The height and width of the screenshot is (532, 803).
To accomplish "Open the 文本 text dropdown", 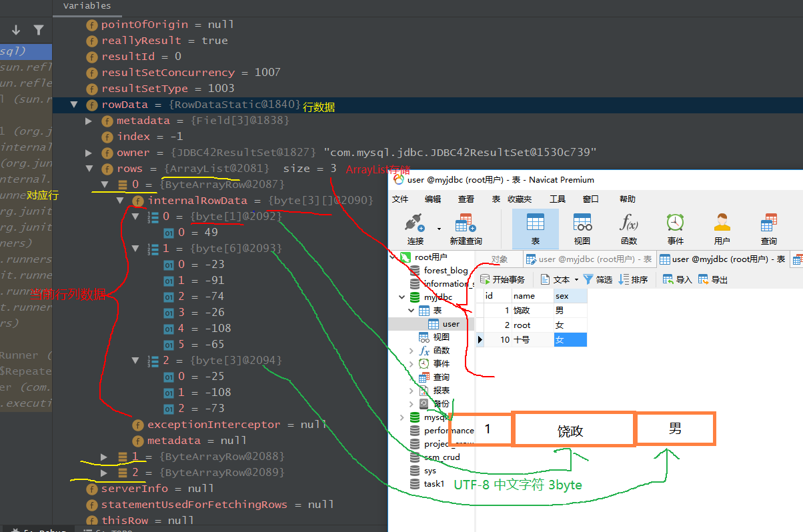I will click(x=560, y=280).
